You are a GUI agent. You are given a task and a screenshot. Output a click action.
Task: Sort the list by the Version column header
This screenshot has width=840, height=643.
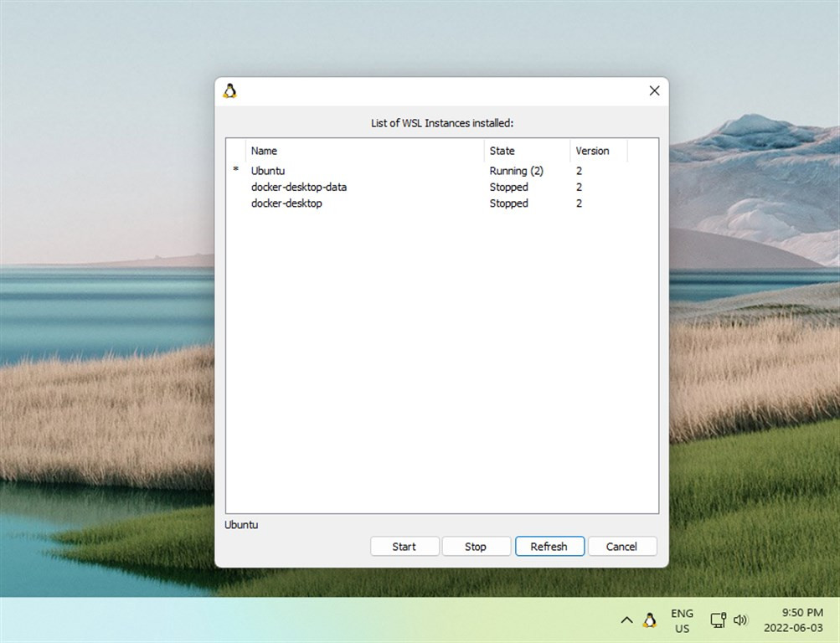click(x=599, y=151)
